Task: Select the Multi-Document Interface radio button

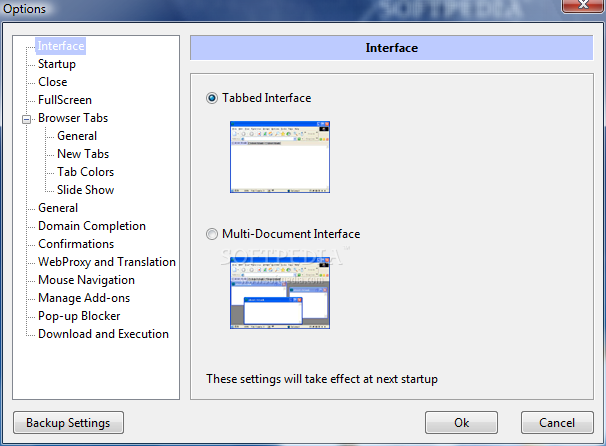Action: click(211, 234)
